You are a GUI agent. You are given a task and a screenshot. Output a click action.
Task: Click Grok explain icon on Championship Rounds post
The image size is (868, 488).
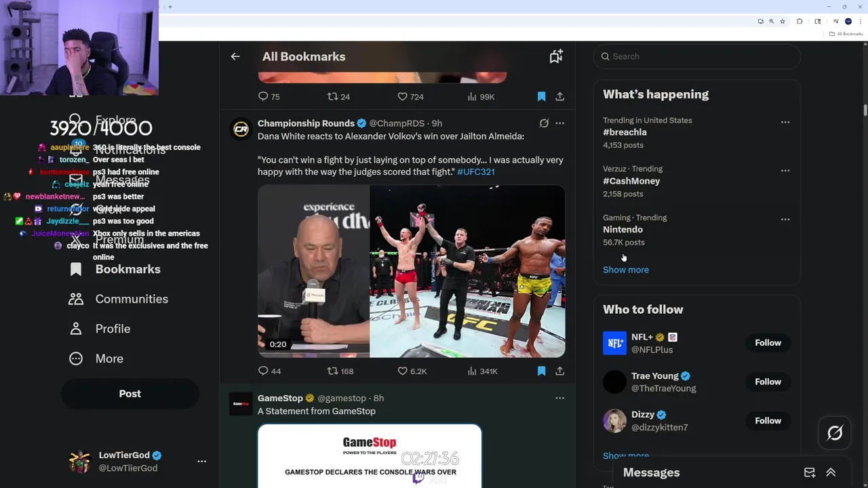click(x=544, y=123)
